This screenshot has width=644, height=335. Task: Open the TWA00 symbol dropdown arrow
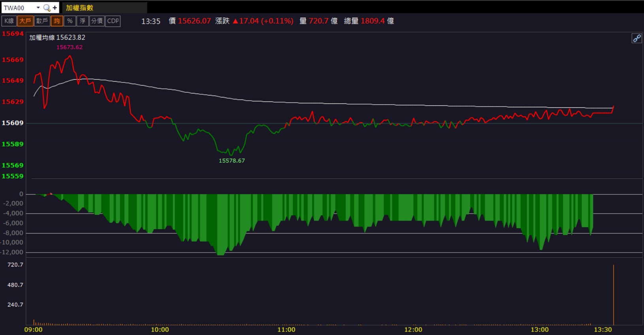[38, 7]
